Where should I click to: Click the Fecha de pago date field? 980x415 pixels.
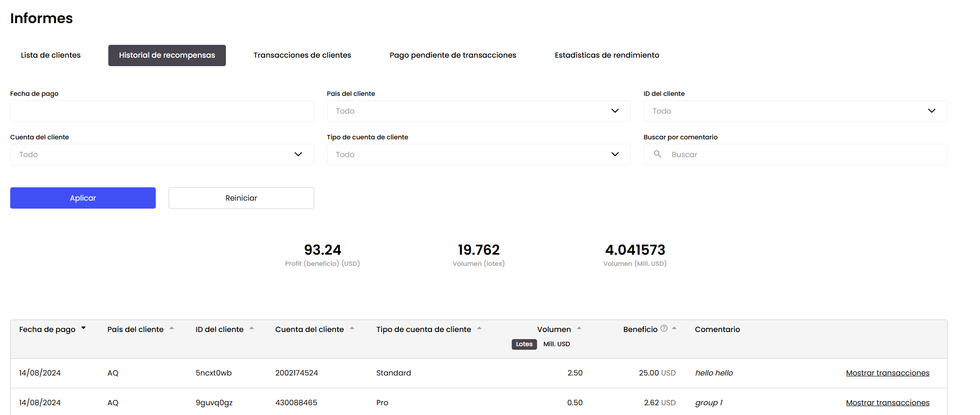point(162,111)
